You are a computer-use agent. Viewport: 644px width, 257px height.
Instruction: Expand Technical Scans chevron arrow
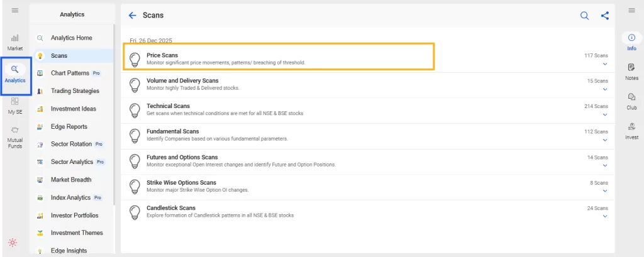point(605,114)
